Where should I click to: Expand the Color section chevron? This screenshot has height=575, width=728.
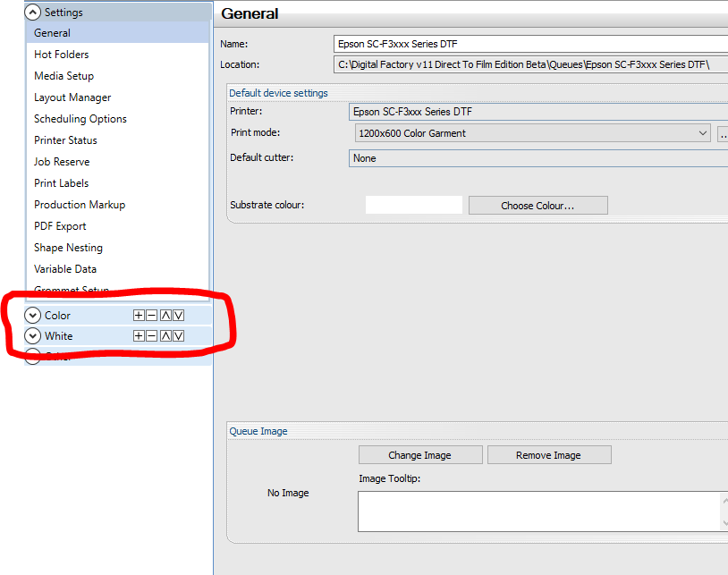pos(32,315)
